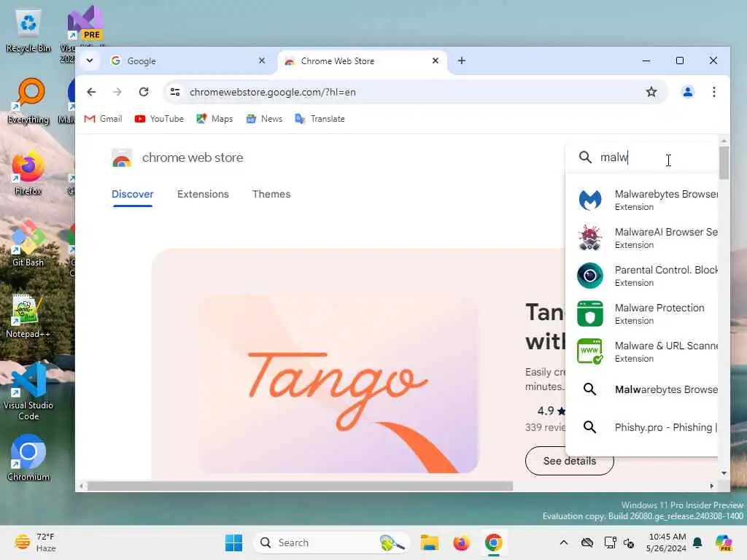Open the Chrome profile avatar
This screenshot has height=560, width=747.
coord(687,92)
